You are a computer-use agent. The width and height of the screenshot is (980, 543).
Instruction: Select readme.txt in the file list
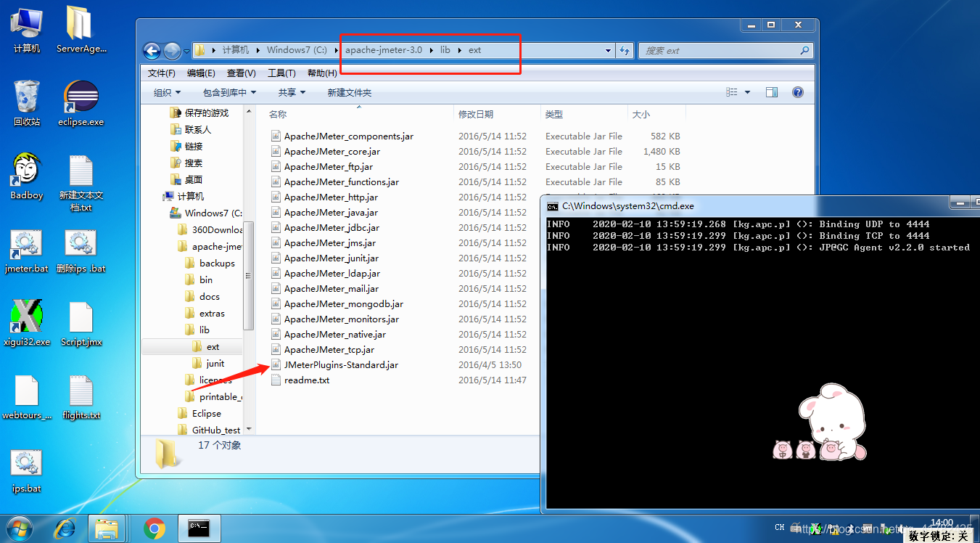(307, 380)
